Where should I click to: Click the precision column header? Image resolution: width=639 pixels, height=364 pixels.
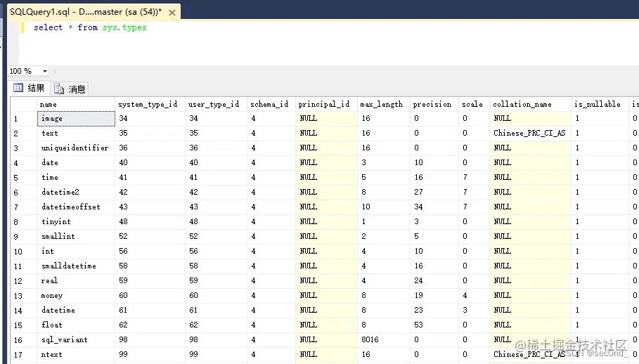tap(434, 104)
